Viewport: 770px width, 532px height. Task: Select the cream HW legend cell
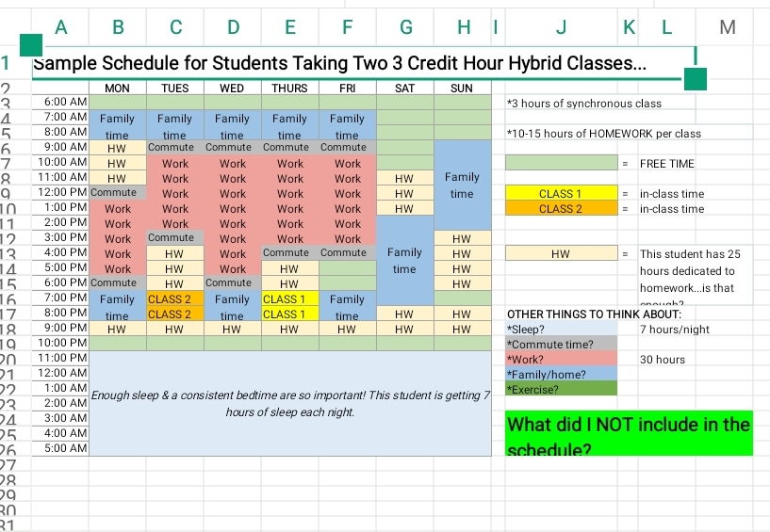tap(562, 253)
